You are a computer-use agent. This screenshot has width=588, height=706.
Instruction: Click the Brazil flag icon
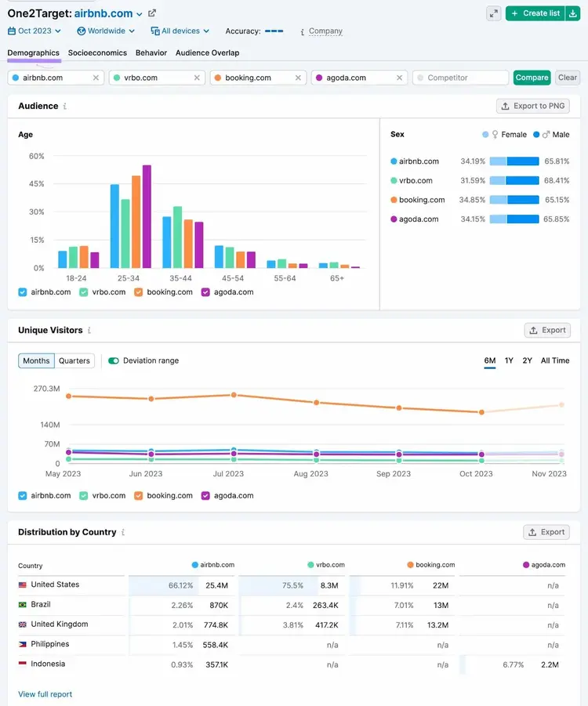tap(23, 605)
